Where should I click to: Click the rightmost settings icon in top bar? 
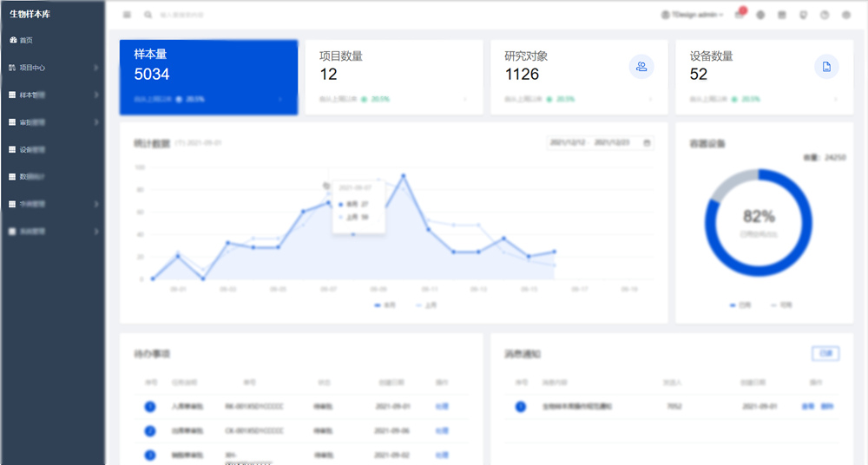click(x=846, y=15)
